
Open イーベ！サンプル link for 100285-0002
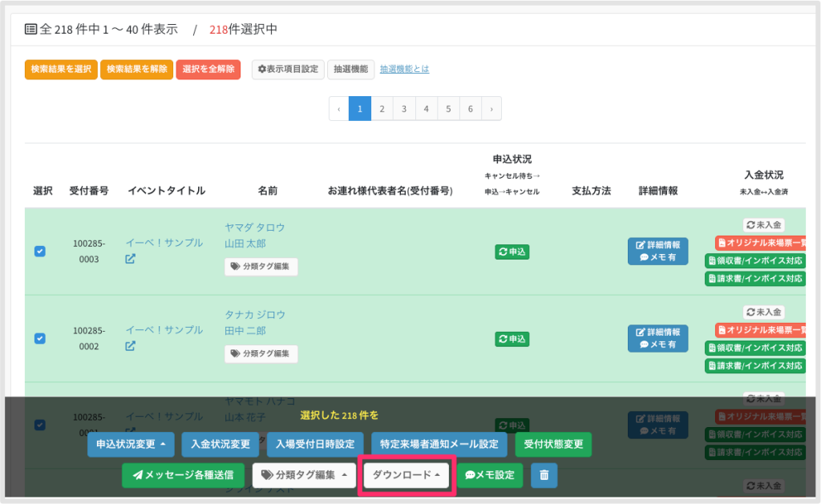[x=164, y=329]
